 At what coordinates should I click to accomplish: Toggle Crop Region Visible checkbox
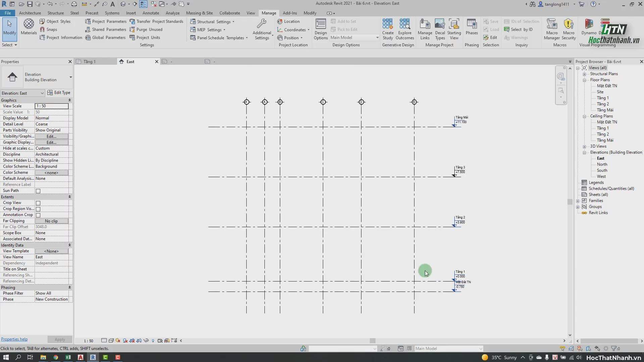point(38,209)
